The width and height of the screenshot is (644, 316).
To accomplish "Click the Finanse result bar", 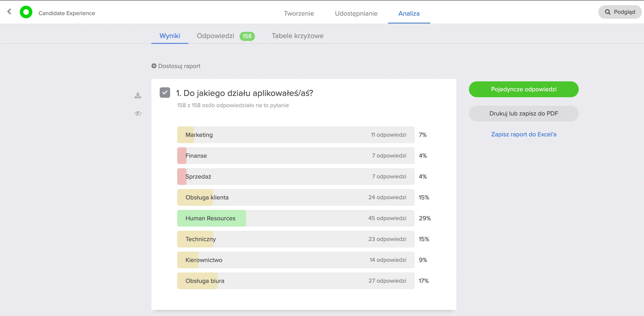I will click(x=296, y=156).
